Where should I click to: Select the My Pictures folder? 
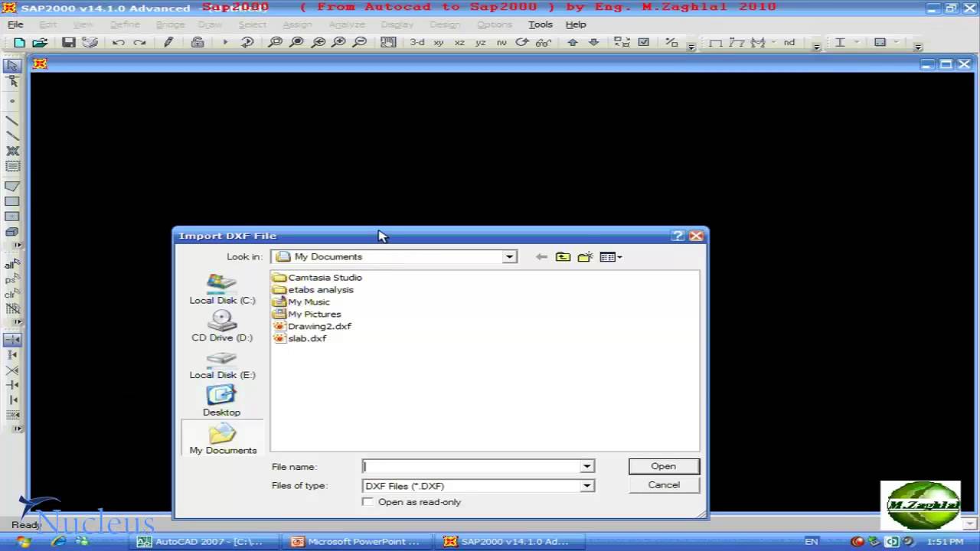click(x=307, y=314)
